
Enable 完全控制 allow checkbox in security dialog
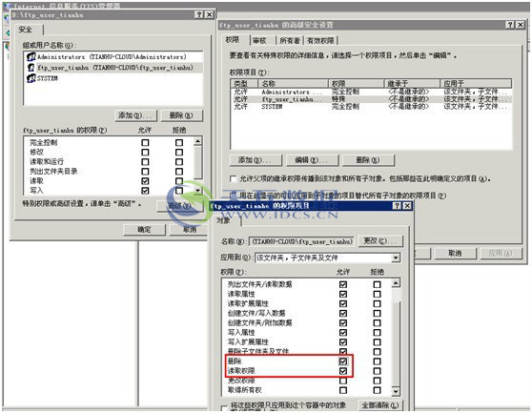(145, 142)
